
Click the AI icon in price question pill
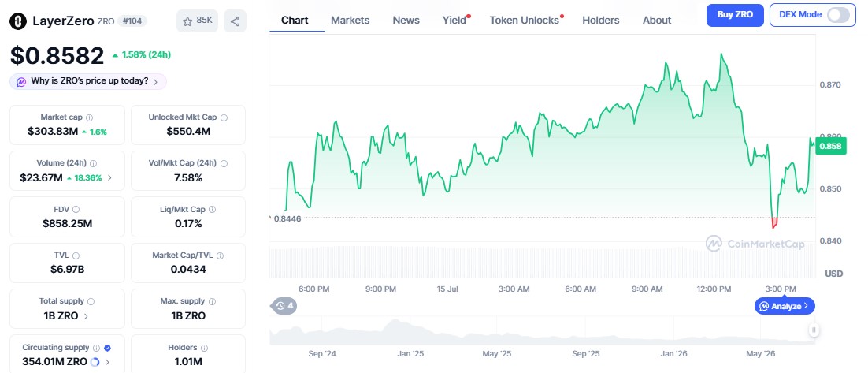(x=21, y=81)
